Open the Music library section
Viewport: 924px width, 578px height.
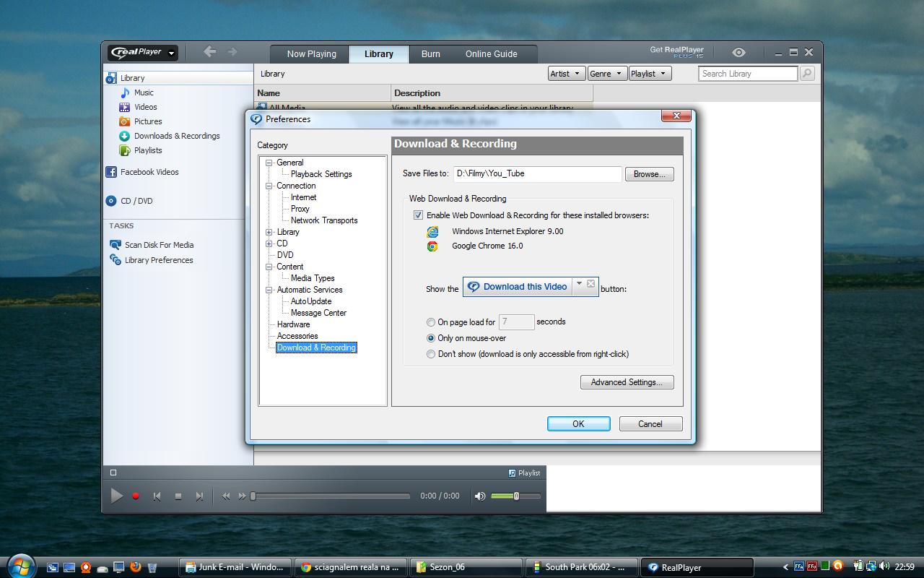click(136, 92)
